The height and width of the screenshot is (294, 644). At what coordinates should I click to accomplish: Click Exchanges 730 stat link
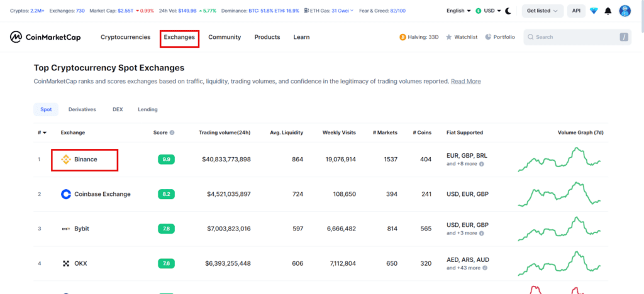pyautogui.click(x=67, y=11)
